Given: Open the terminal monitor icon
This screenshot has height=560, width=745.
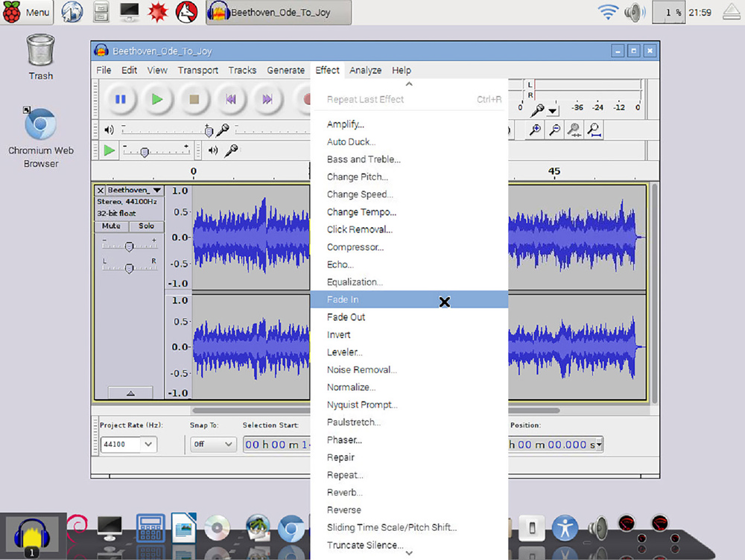Looking at the screenshot, I should tap(129, 13).
